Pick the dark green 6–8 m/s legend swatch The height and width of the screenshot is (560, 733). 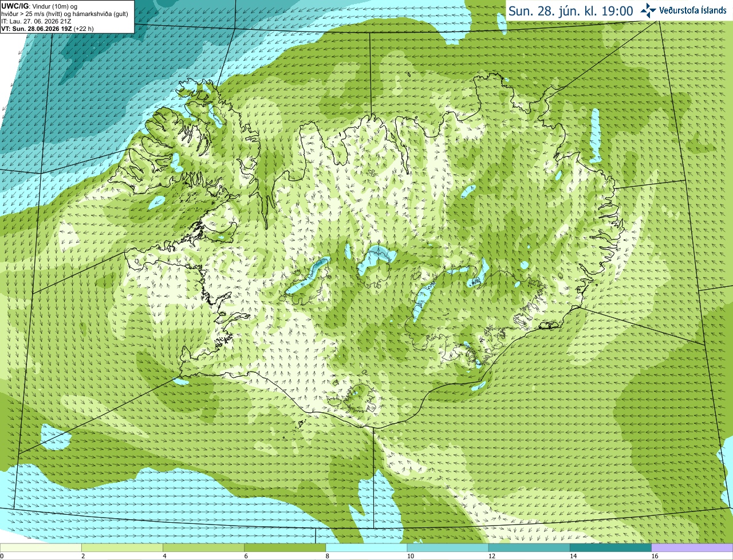pos(285,548)
